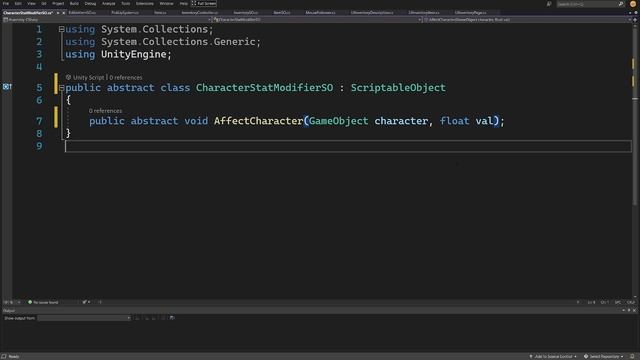Viewport: 640px width, 360px height.
Task: Open the View menu
Action: coord(31,3)
